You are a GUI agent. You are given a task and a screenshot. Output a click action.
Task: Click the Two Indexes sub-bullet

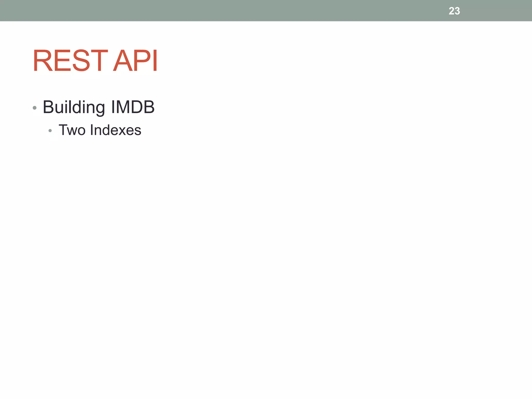[100, 130]
